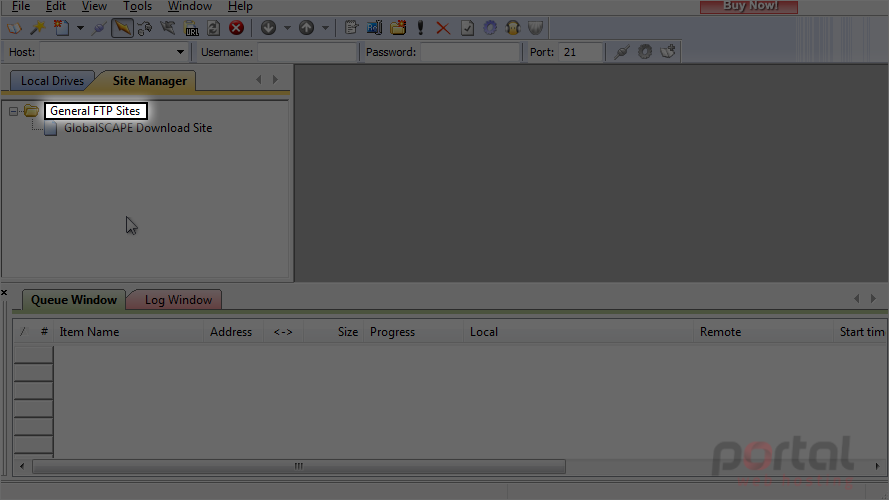Click the Progress column header
This screenshot has height=500, width=889.
click(413, 332)
